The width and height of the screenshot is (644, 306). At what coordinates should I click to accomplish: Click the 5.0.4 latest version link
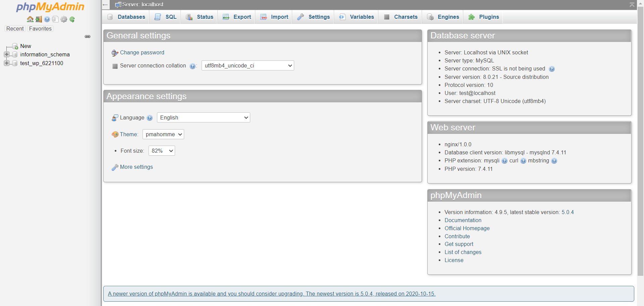(568, 212)
